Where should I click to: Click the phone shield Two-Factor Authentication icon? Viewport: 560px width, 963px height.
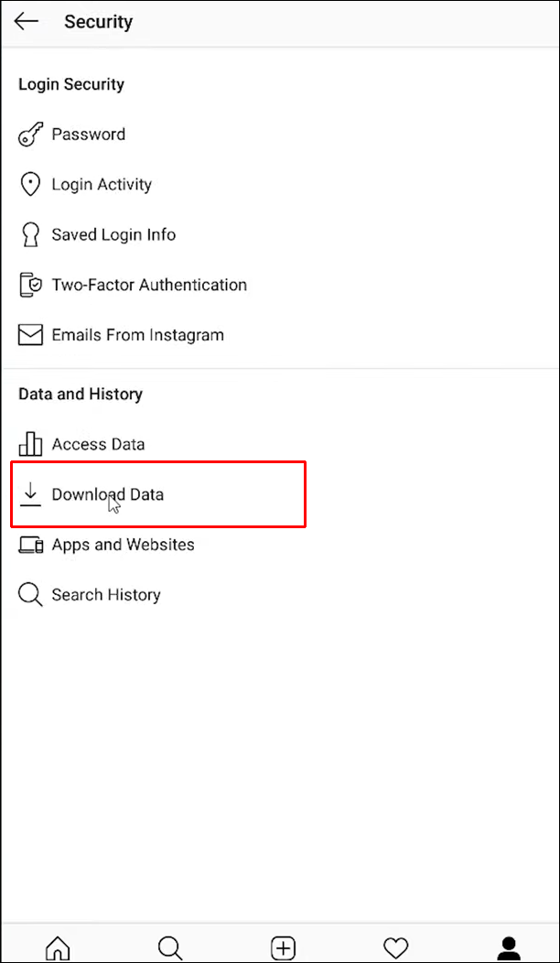pyautogui.click(x=31, y=286)
